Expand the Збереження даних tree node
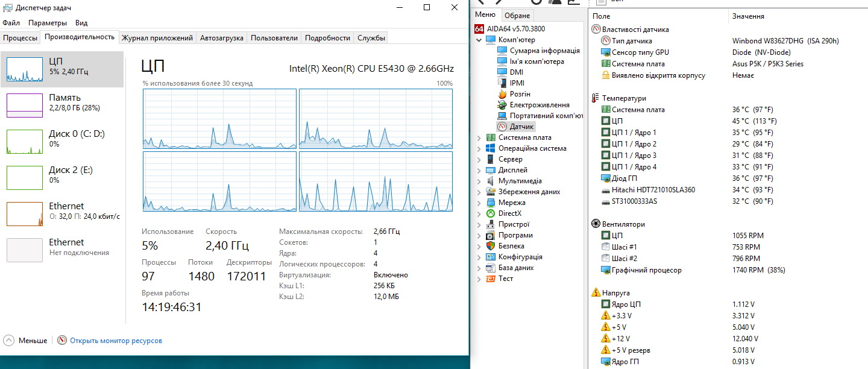The height and width of the screenshot is (369, 868). coord(479,192)
